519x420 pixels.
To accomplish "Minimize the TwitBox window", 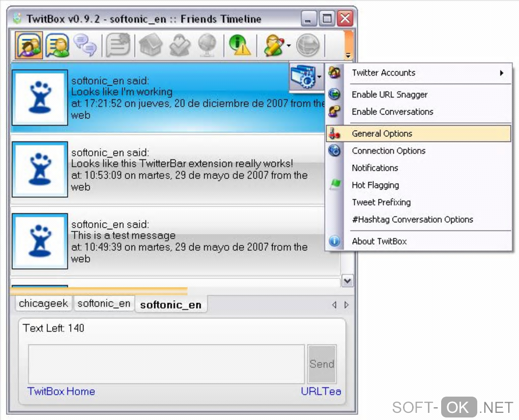I will 309,18.
